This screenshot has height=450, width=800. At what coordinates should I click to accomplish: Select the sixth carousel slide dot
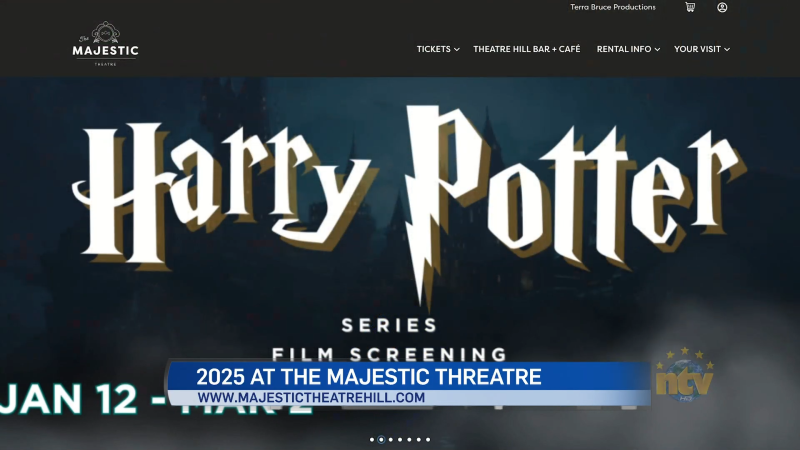tap(419, 439)
